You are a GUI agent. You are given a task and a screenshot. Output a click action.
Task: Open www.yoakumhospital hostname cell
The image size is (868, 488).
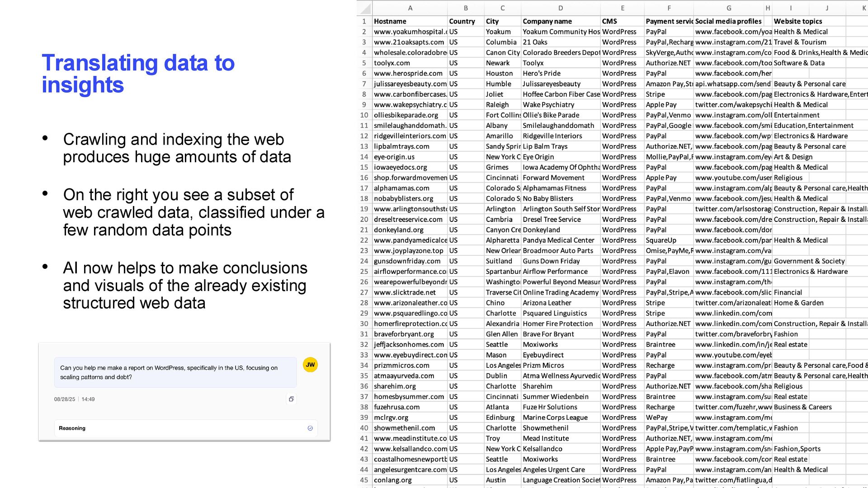pos(410,32)
